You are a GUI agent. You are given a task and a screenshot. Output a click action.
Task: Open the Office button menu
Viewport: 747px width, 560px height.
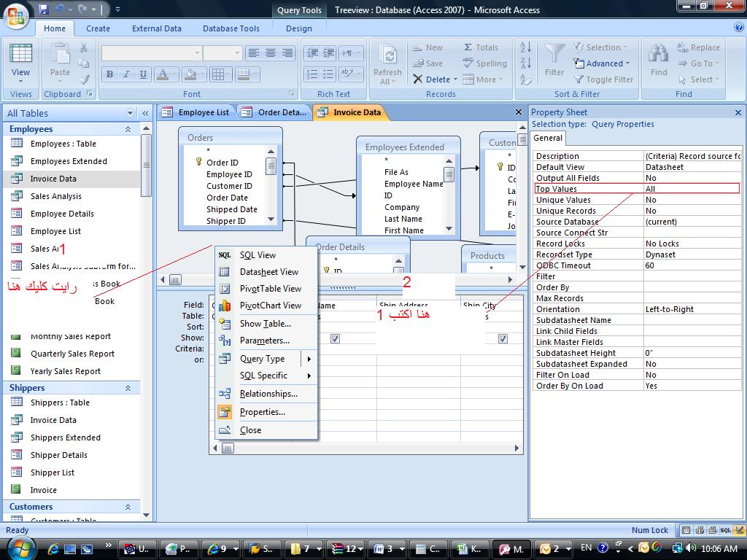pos(16,15)
